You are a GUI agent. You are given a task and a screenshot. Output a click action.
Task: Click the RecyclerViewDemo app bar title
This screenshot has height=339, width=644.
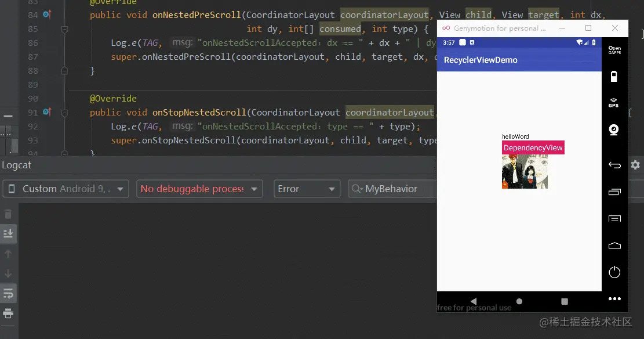pyautogui.click(x=481, y=60)
